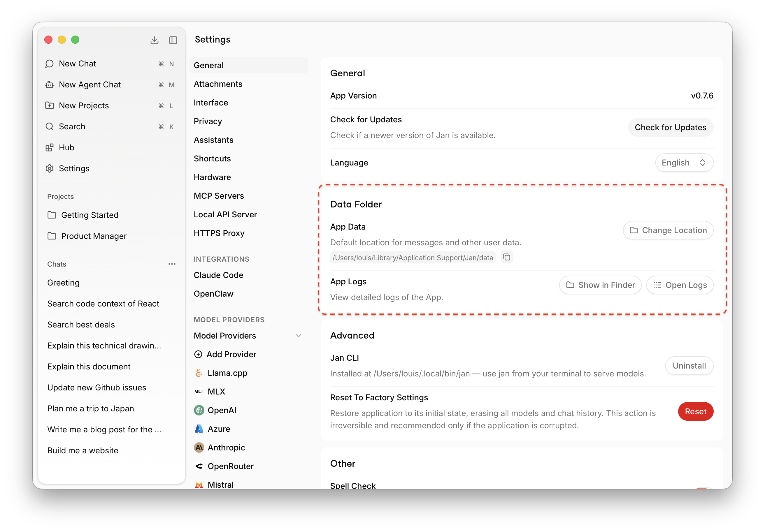Click the Check for Updates button

coord(670,127)
